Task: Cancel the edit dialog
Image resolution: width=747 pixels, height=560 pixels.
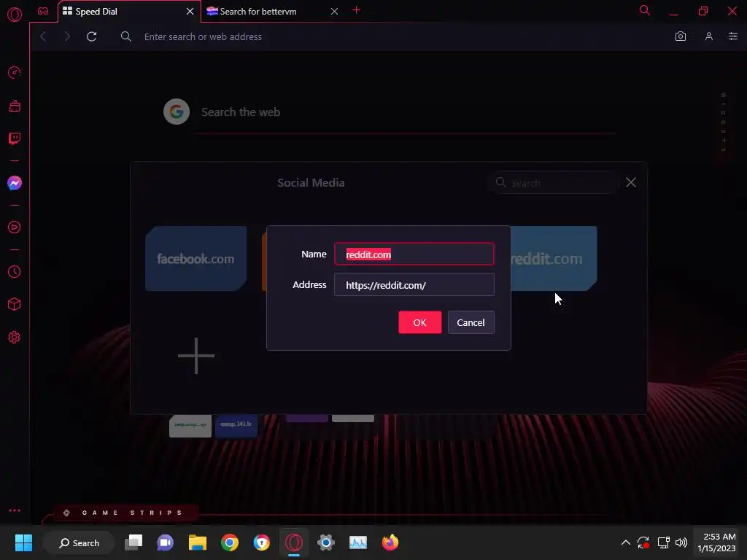Action: [471, 322]
